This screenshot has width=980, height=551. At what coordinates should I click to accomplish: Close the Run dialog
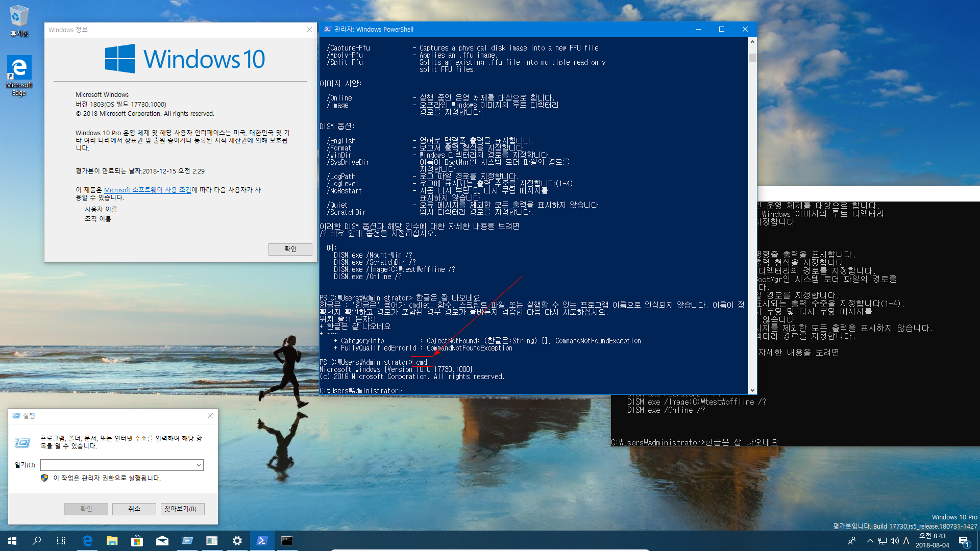(210, 416)
